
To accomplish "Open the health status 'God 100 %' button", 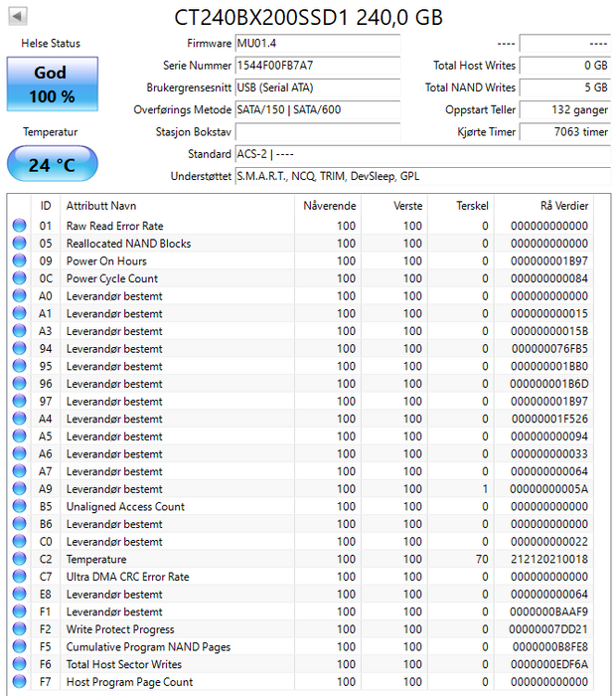I will tap(52, 85).
